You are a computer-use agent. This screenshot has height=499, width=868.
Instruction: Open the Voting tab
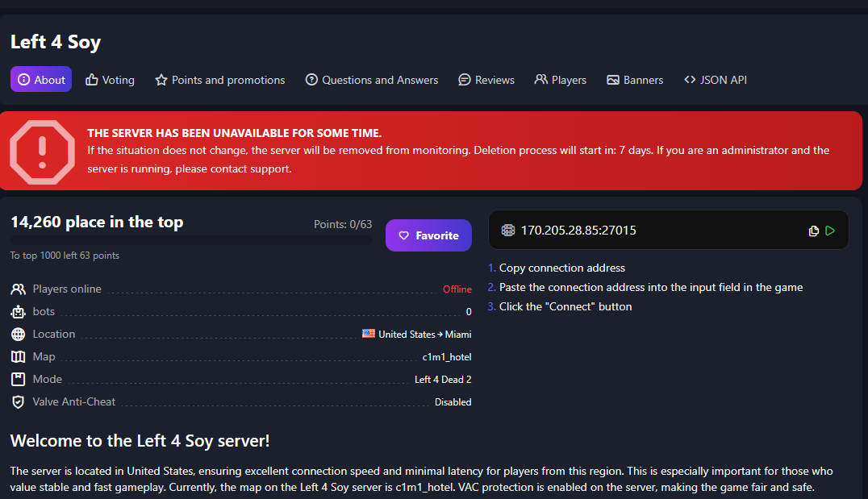(110, 80)
